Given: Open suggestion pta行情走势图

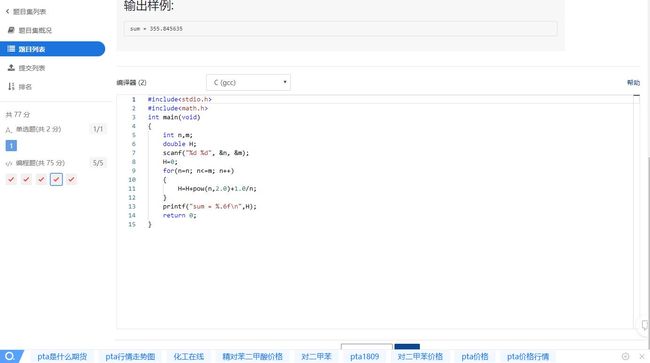Looking at the screenshot, I should tap(130, 356).
